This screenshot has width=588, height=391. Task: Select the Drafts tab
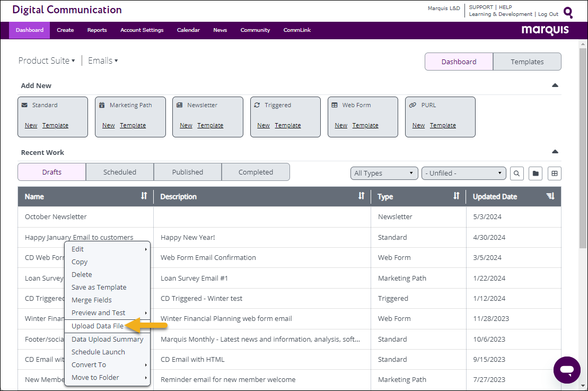(52, 172)
